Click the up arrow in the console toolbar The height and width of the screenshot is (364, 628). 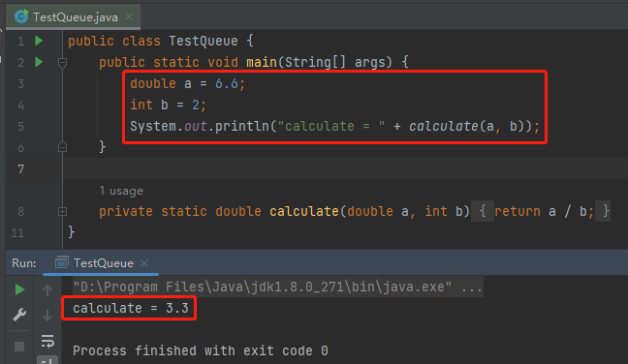[47, 290]
